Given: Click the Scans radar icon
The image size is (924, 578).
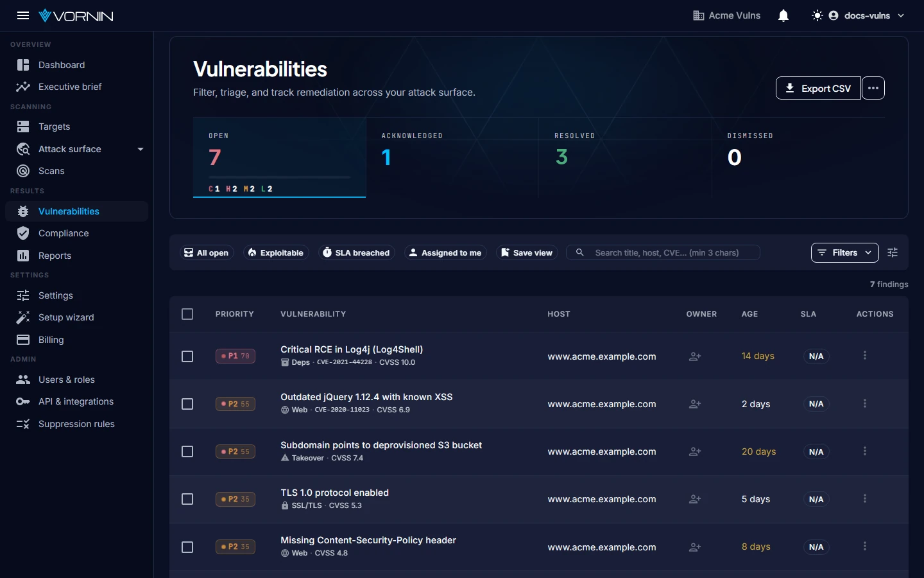Looking at the screenshot, I should (x=23, y=171).
